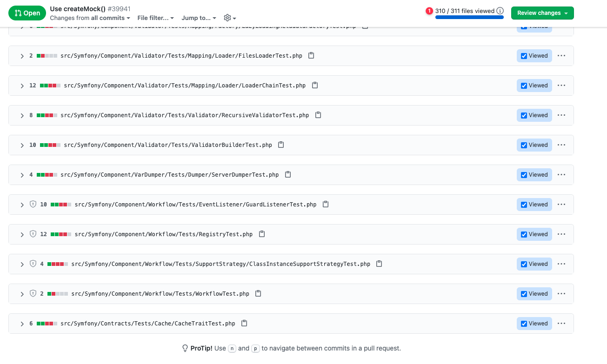Copy path of ClassInstanceSupportStrategyTest.php

tap(379, 264)
